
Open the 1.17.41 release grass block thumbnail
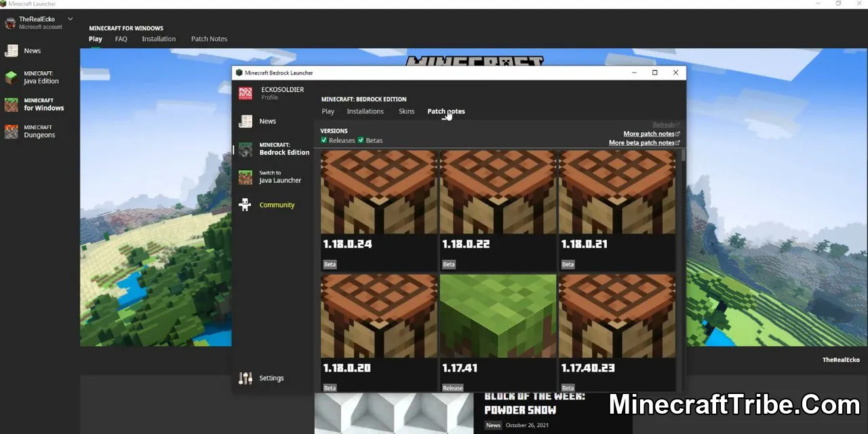tap(498, 316)
